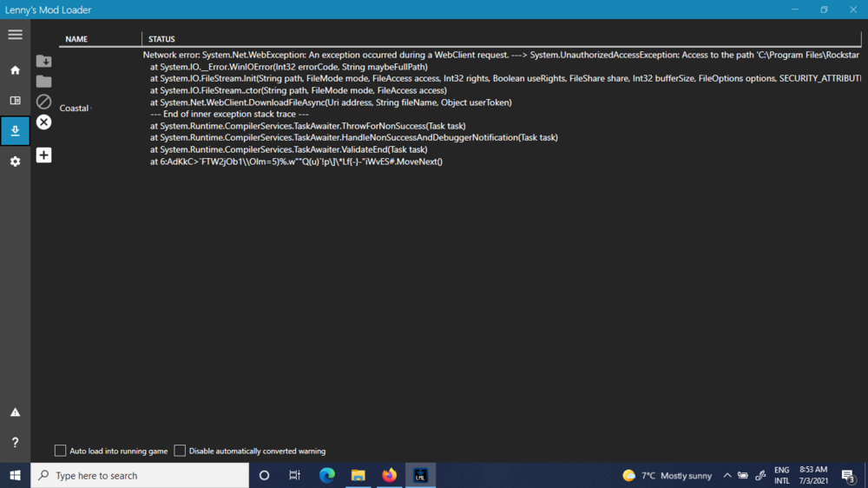
Task: Click the final MoveNext() stack trace line
Action: click(296, 162)
